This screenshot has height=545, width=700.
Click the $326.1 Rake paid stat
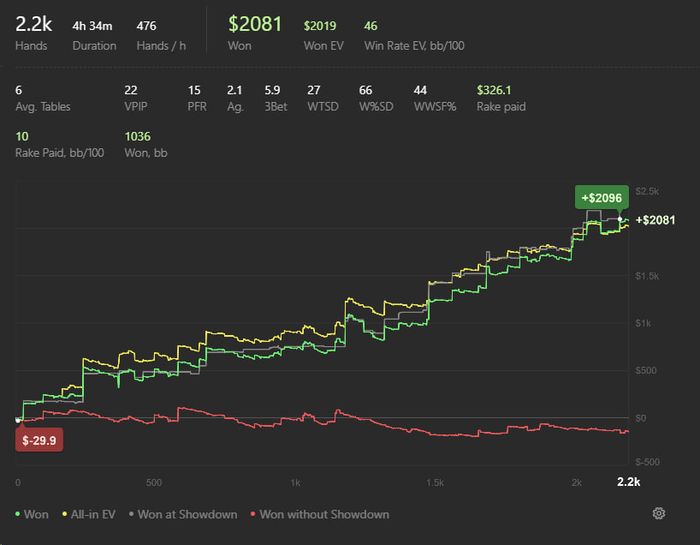coord(501,98)
